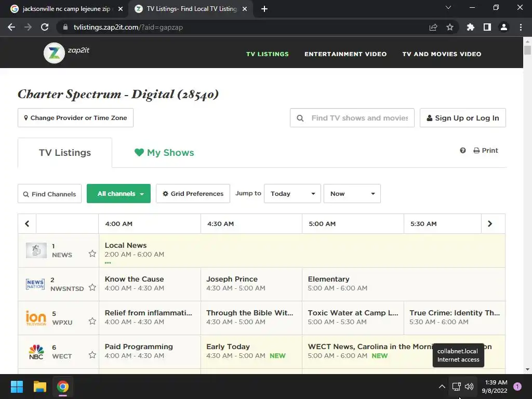Open Relief from inflammati... listing

coord(150,318)
